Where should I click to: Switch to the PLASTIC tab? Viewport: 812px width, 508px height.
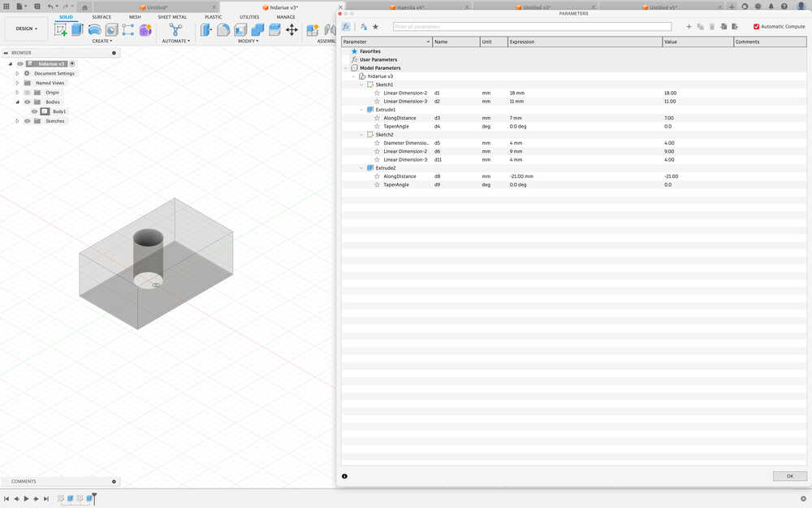coord(214,17)
